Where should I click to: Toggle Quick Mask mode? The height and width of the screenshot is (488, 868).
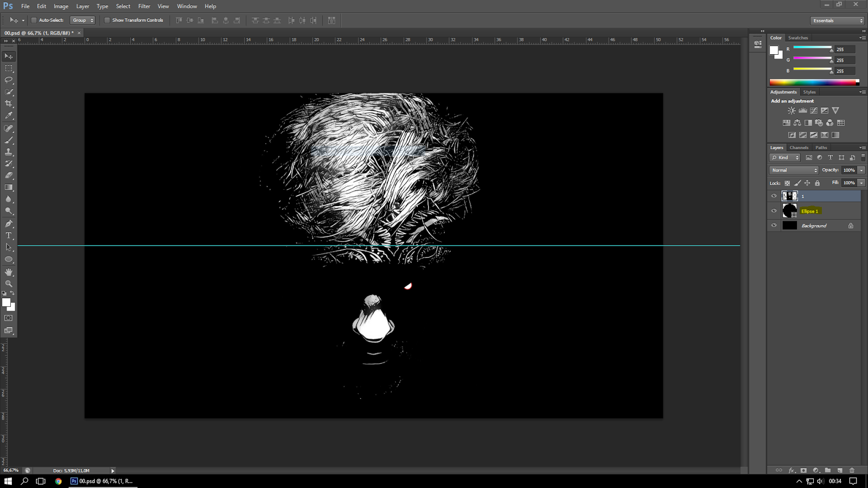[x=9, y=318]
